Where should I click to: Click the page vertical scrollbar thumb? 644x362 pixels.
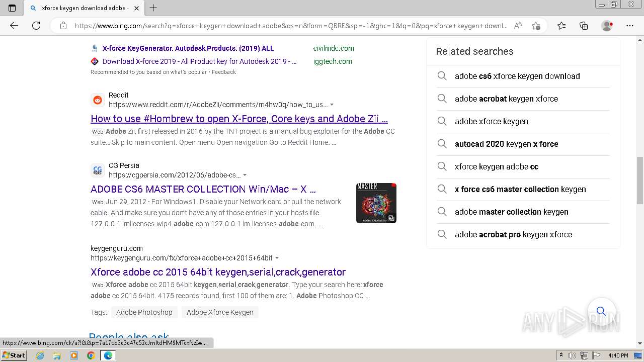coord(640,180)
